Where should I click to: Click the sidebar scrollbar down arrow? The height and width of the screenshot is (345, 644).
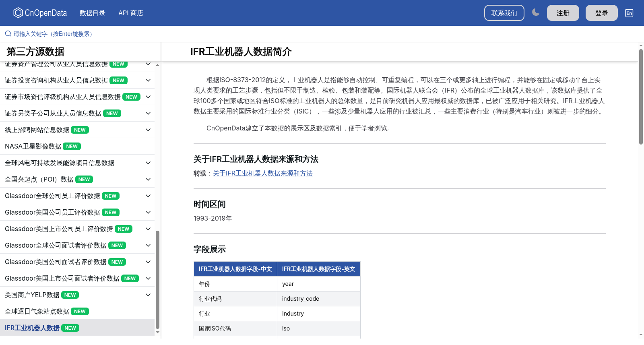(x=157, y=332)
